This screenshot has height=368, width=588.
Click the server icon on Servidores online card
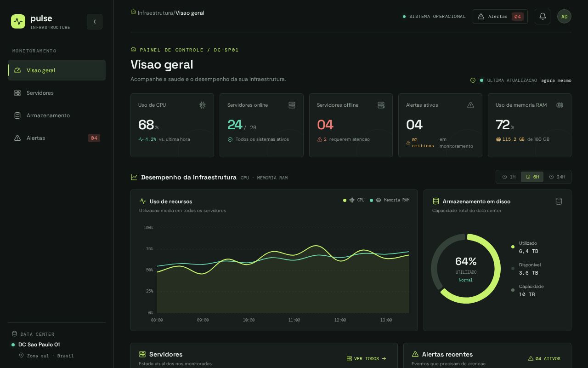(x=292, y=105)
